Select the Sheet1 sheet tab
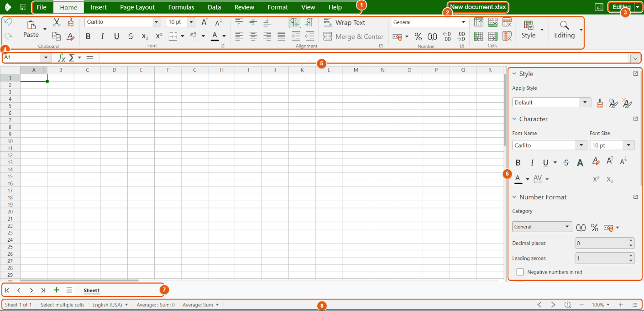644x311 pixels. [x=92, y=290]
